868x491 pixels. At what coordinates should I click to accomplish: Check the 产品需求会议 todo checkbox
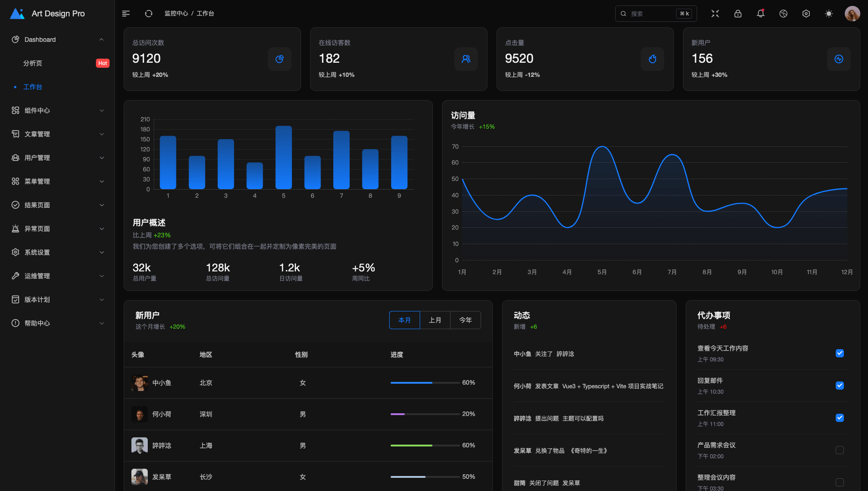coord(839,450)
